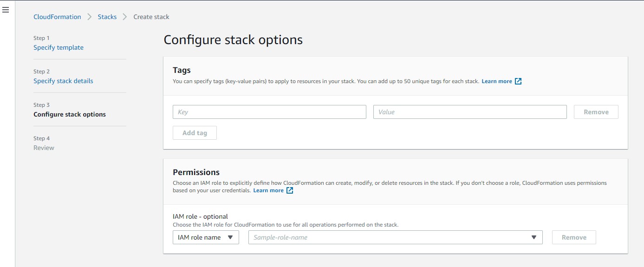Open the Sample-role-name selector dropdown
The width and height of the screenshot is (644, 267).
pyautogui.click(x=395, y=237)
